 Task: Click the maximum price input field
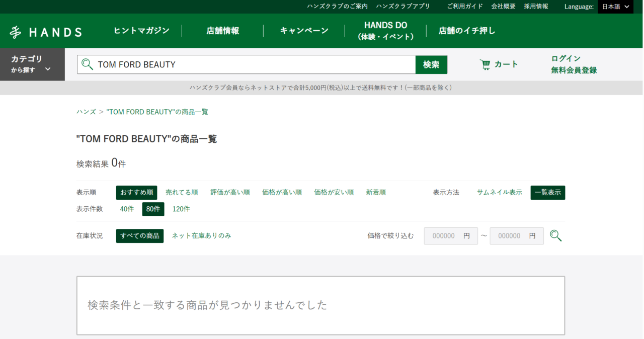pyautogui.click(x=517, y=236)
